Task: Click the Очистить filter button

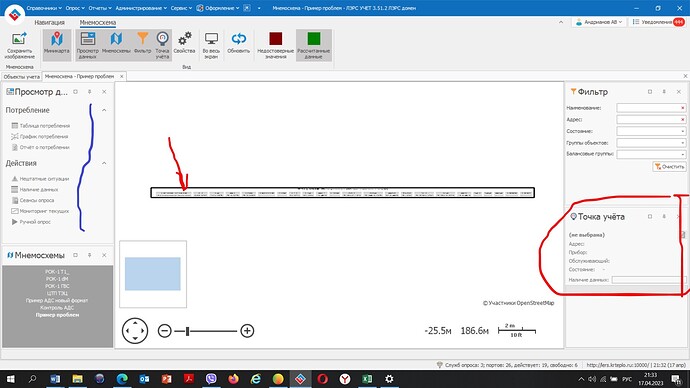Action: point(669,167)
